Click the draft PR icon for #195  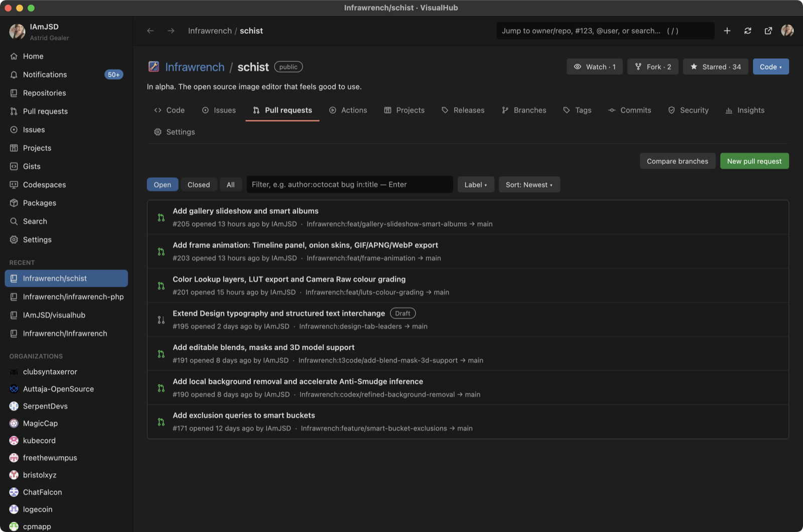pos(161,320)
